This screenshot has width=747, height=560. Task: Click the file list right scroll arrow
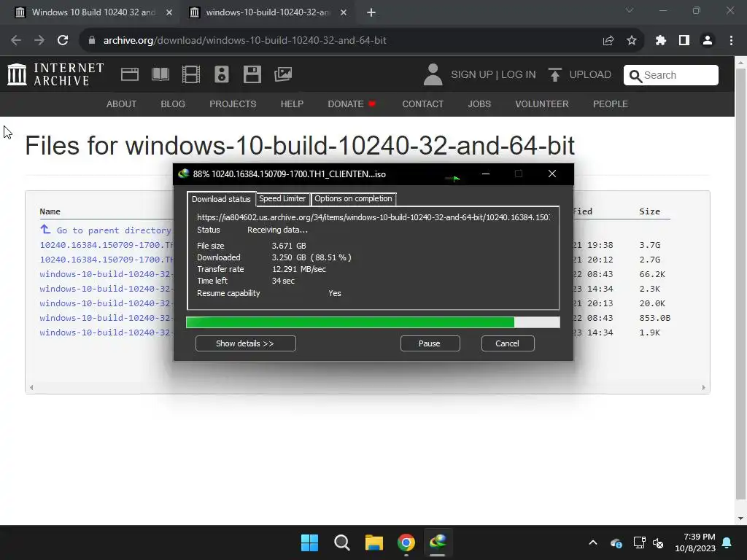click(704, 388)
